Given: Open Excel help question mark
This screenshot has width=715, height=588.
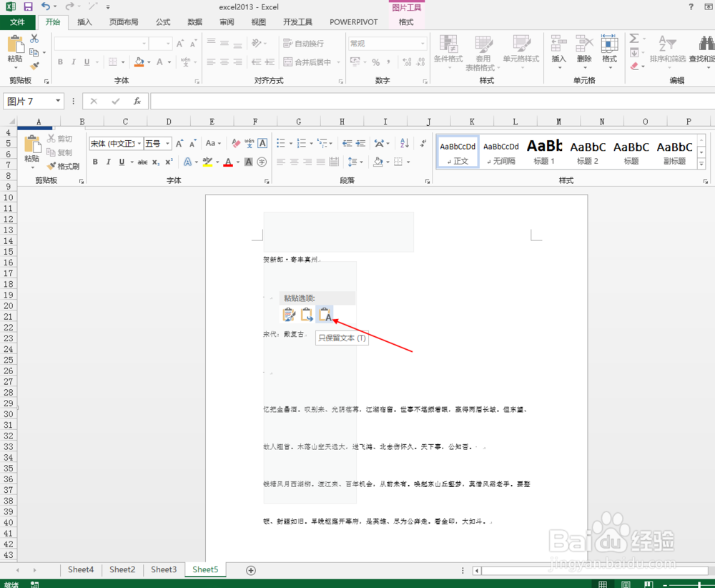Looking at the screenshot, I should click(x=691, y=6).
